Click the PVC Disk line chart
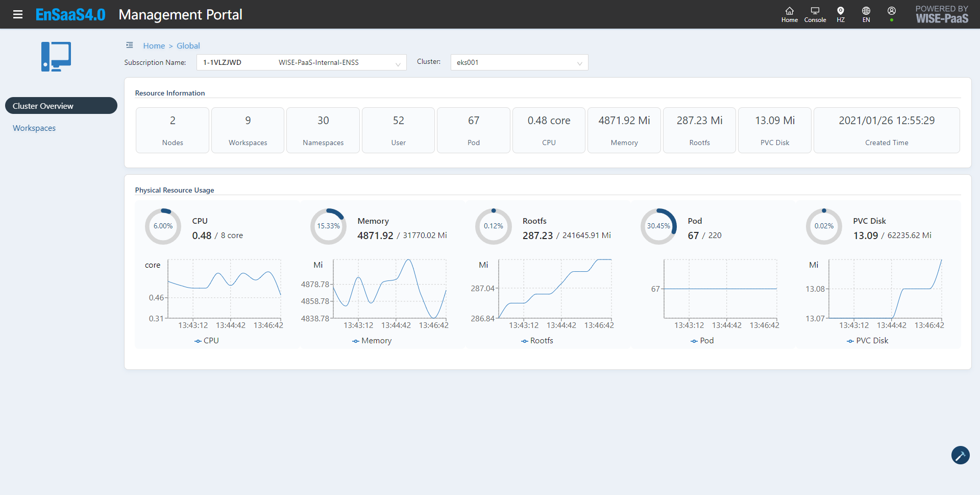This screenshot has width=980, height=495. pyautogui.click(x=886, y=289)
